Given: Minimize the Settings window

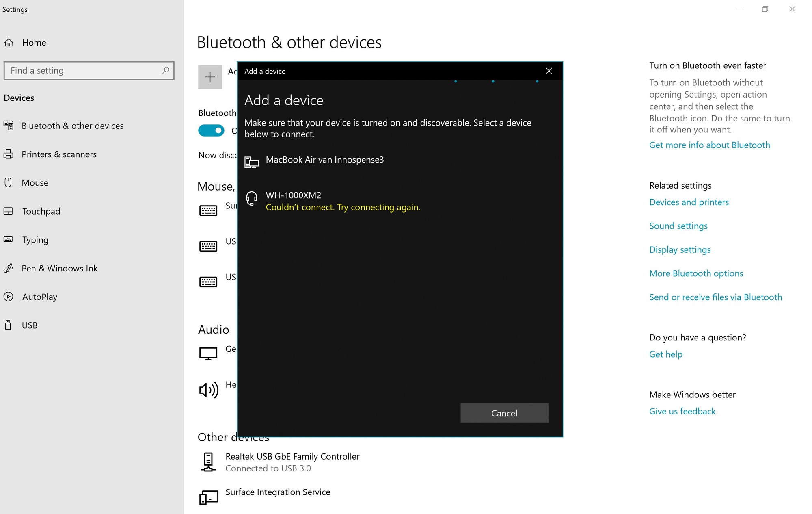Looking at the screenshot, I should pos(738,9).
